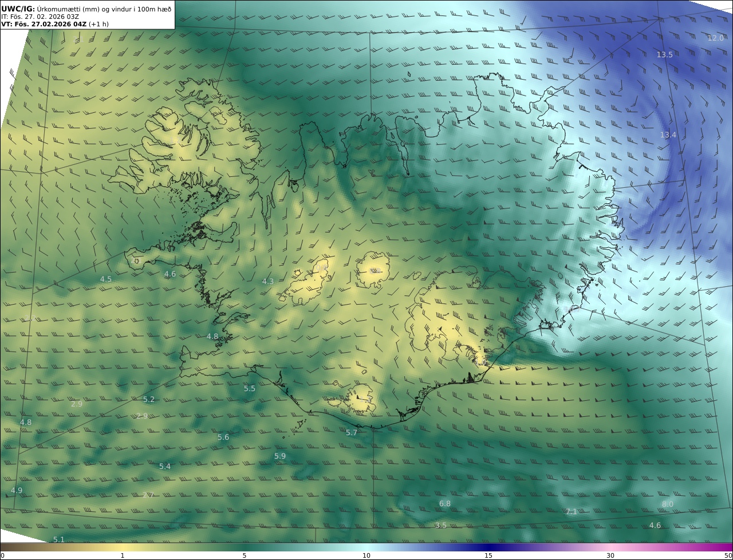Image resolution: width=733 pixels, height=560 pixels.
Task: Select the 6.8 value label
Action: coord(445,503)
